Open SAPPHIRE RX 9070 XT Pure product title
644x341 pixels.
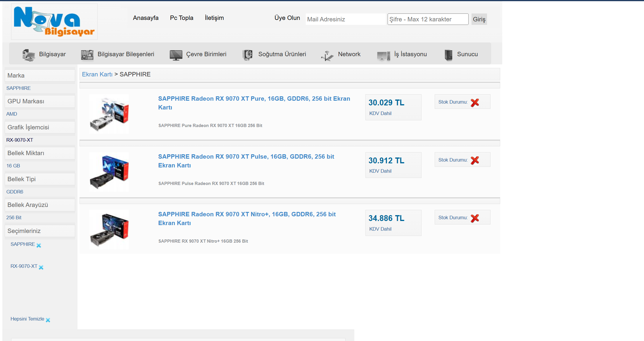[x=254, y=103]
